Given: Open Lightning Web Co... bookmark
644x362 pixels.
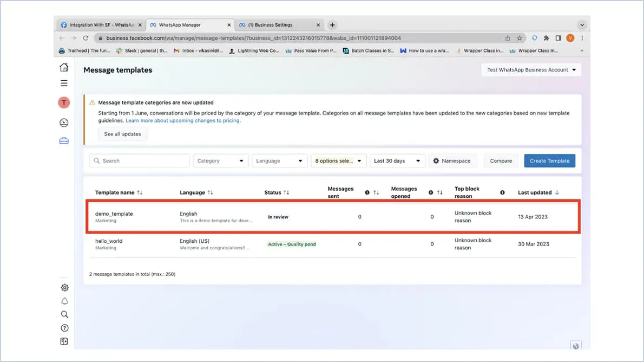Looking at the screenshot, I should coord(254,50).
